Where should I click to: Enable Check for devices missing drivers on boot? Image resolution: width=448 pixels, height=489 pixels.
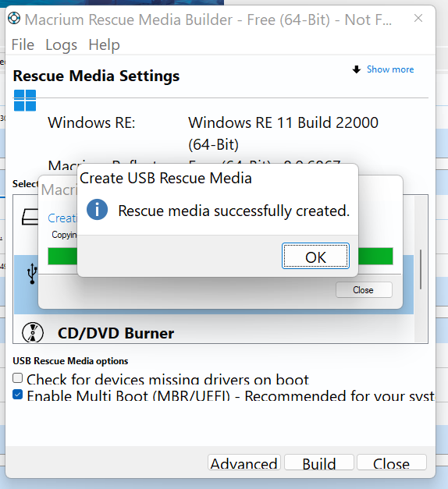pyautogui.click(x=18, y=378)
